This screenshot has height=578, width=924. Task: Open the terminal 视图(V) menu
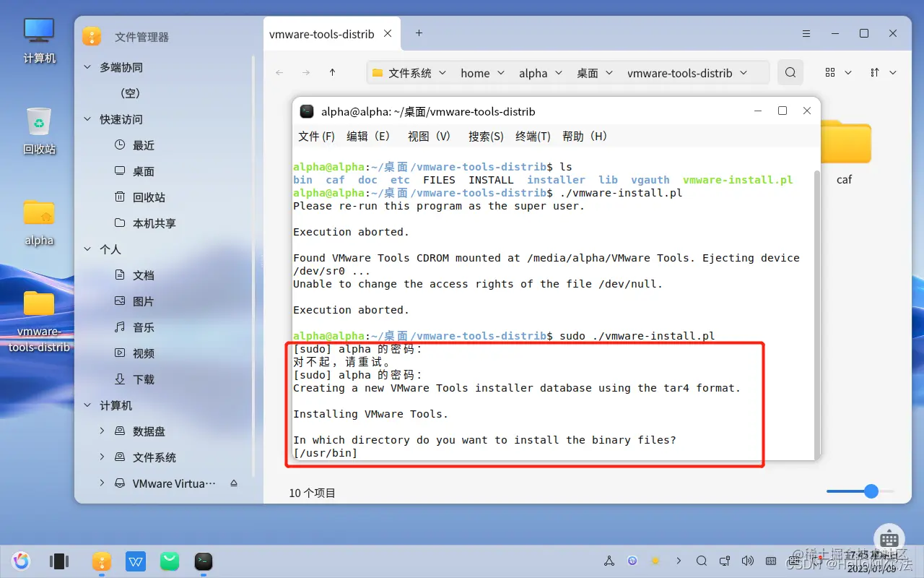(429, 136)
